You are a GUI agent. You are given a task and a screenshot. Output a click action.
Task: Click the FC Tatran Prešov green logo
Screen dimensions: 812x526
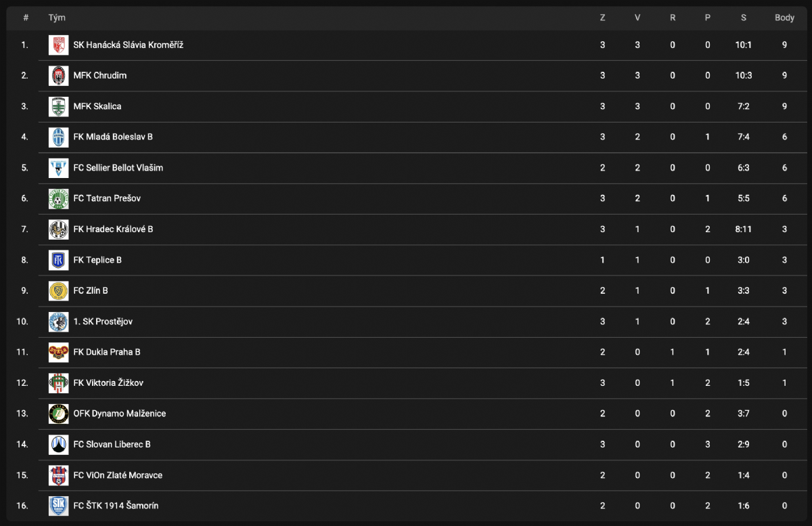point(59,198)
